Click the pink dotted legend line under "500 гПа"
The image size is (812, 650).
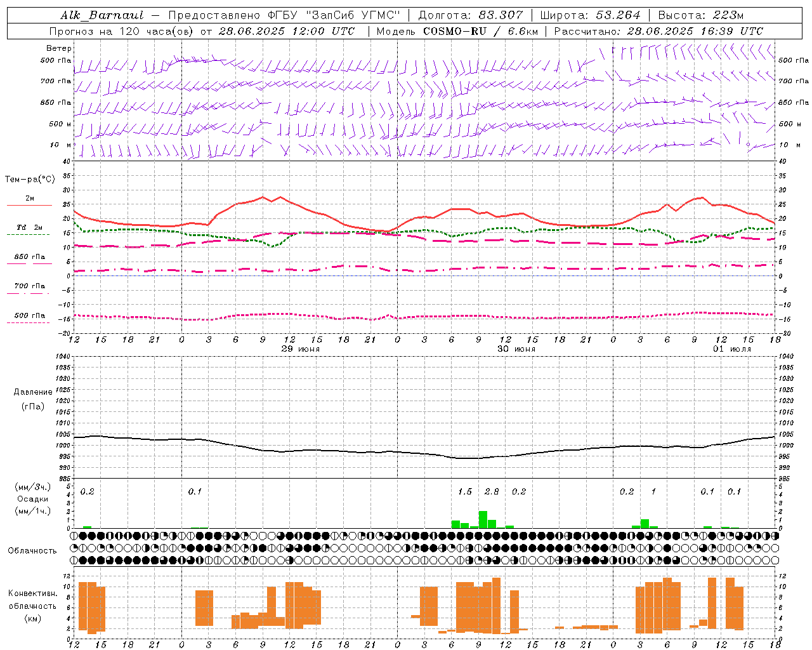(x=28, y=323)
